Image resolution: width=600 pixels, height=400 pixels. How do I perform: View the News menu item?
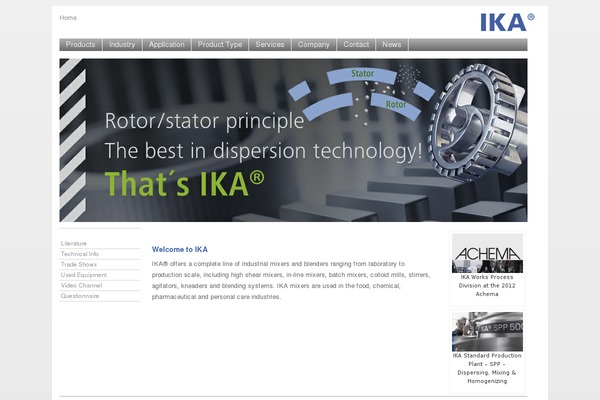pyautogui.click(x=392, y=44)
